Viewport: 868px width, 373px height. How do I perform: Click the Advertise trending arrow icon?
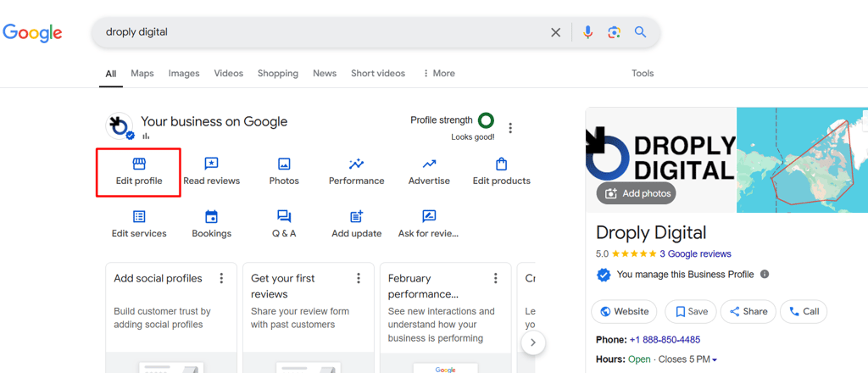pos(429,164)
